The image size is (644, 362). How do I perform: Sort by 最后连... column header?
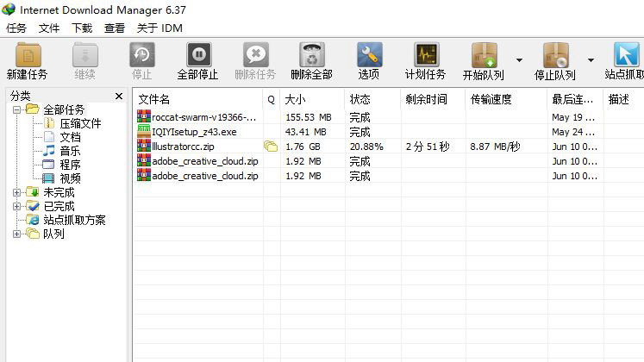575,99
